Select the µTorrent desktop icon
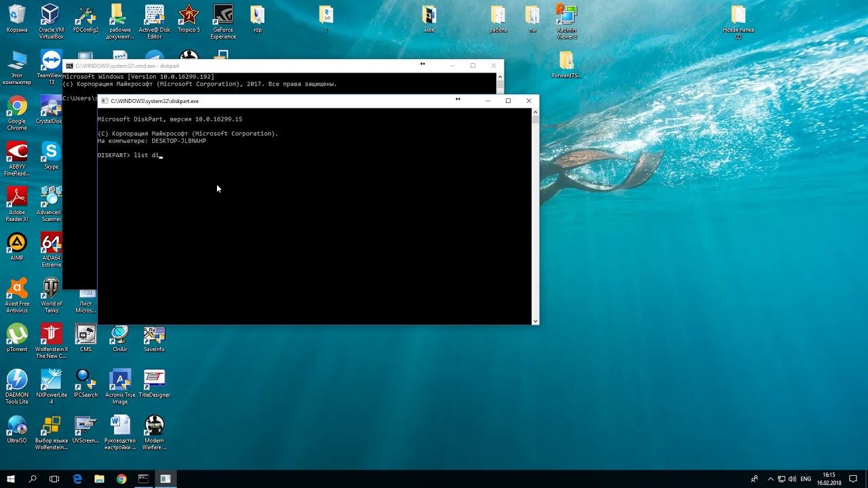 pos(17,338)
